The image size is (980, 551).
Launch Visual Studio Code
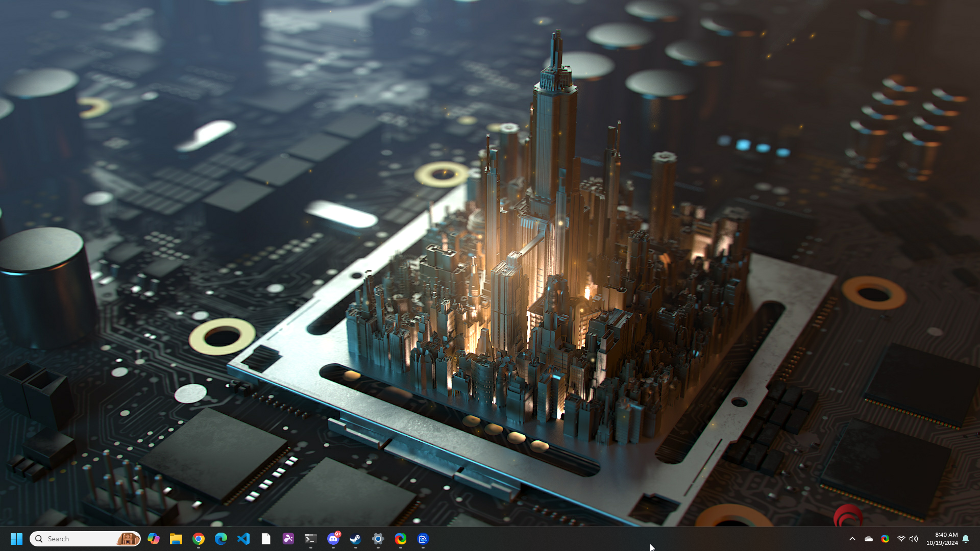click(x=243, y=539)
